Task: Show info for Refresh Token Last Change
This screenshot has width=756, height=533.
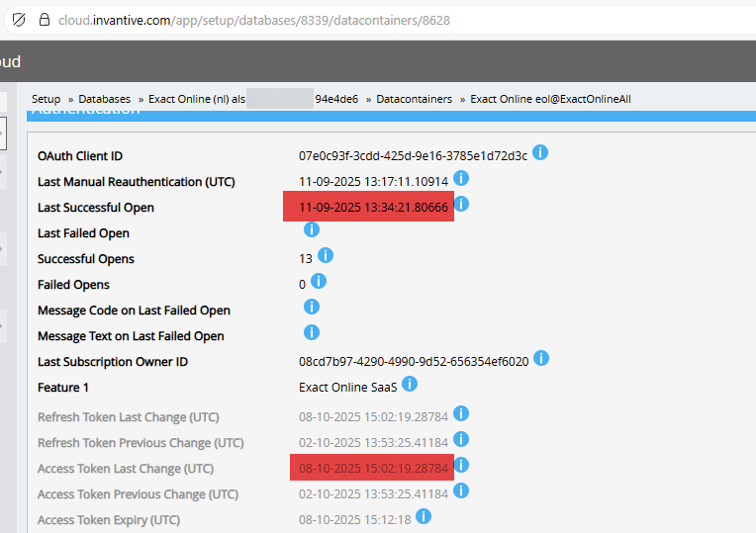Action: (461, 414)
